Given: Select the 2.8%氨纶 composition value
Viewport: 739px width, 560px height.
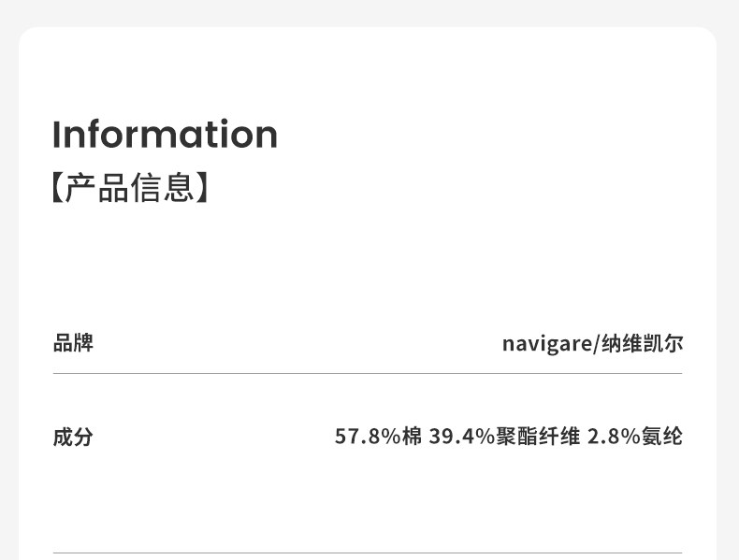Looking at the screenshot, I should (x=634, y=437).
